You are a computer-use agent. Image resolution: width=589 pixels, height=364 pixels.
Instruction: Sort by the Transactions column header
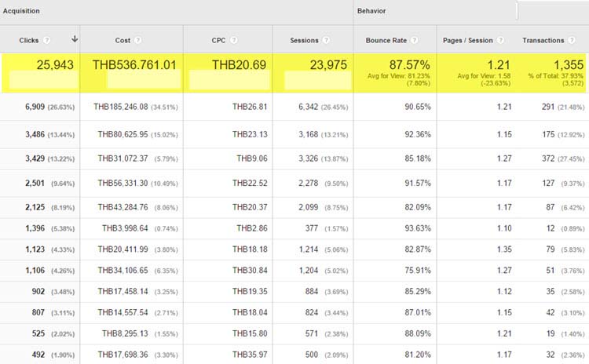(543, 40)
